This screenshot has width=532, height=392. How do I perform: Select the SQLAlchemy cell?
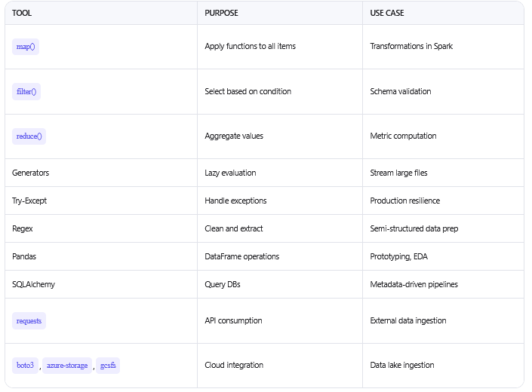click(x=33, y=284)
